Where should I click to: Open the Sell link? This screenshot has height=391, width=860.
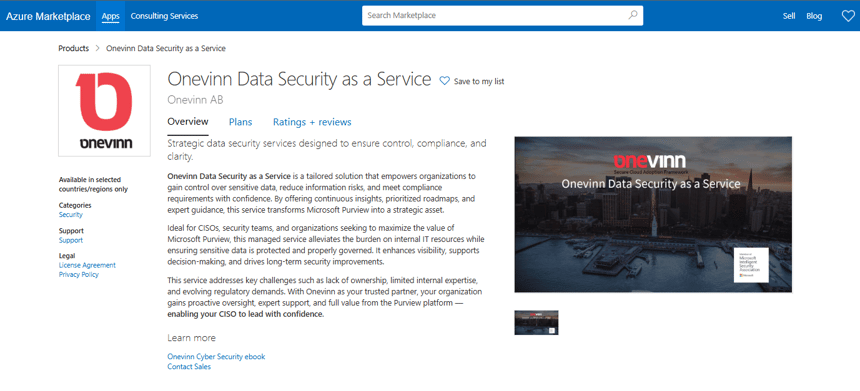coord(789,16)
